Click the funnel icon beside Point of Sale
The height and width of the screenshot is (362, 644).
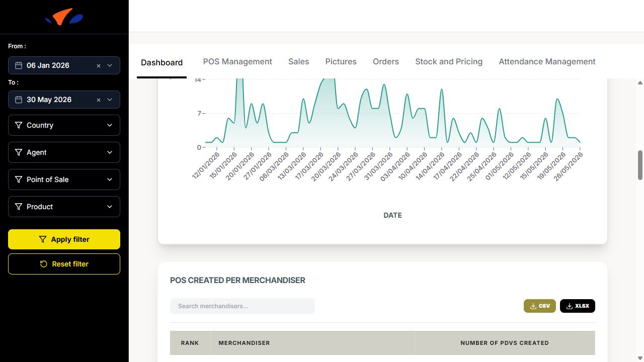(19, 179)
